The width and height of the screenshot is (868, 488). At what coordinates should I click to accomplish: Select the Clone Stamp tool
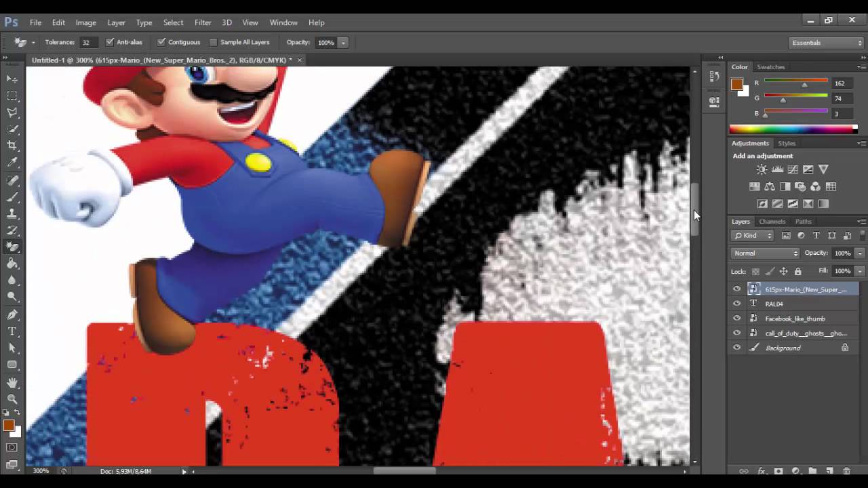coord(12,213)
